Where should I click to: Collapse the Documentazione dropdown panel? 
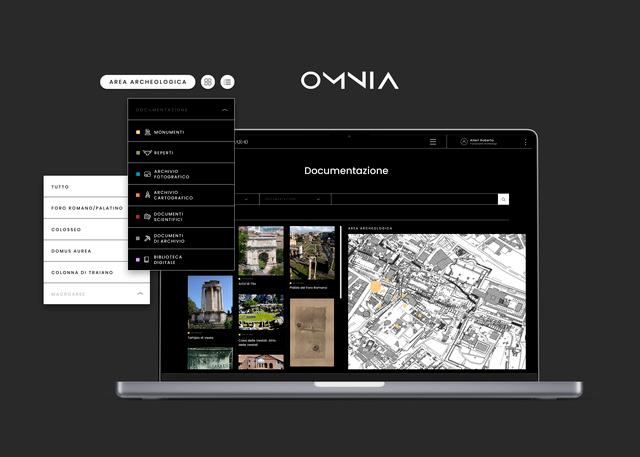pos(225,109)
